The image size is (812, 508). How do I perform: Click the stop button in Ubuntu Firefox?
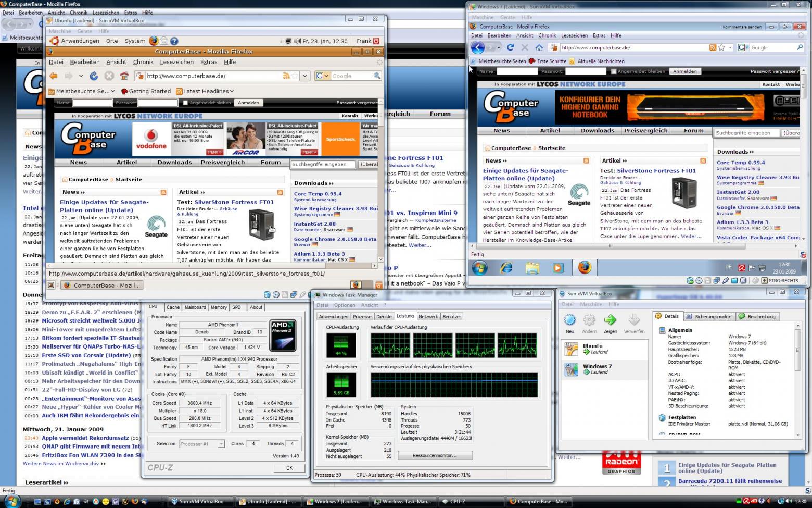[x=109, y=76]
